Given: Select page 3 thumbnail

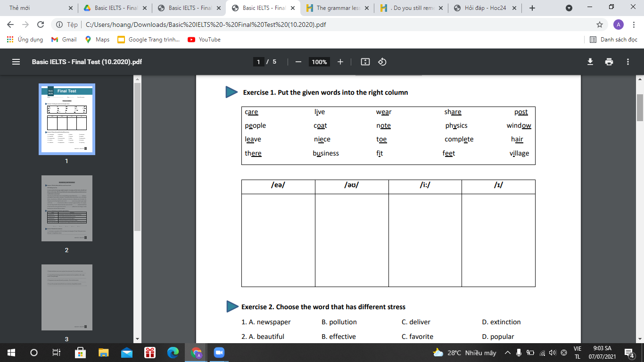Looking at the screenshot, I should (67, 297).
